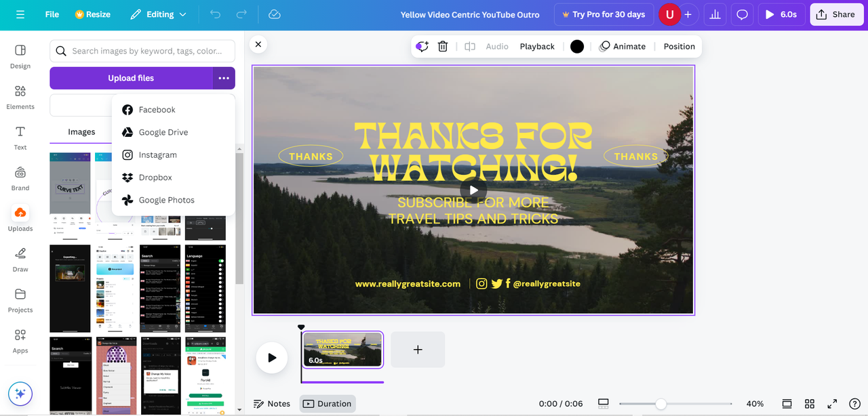Click the Audio toolbar option
Viewport: 868px width, 416px height.
497,46
